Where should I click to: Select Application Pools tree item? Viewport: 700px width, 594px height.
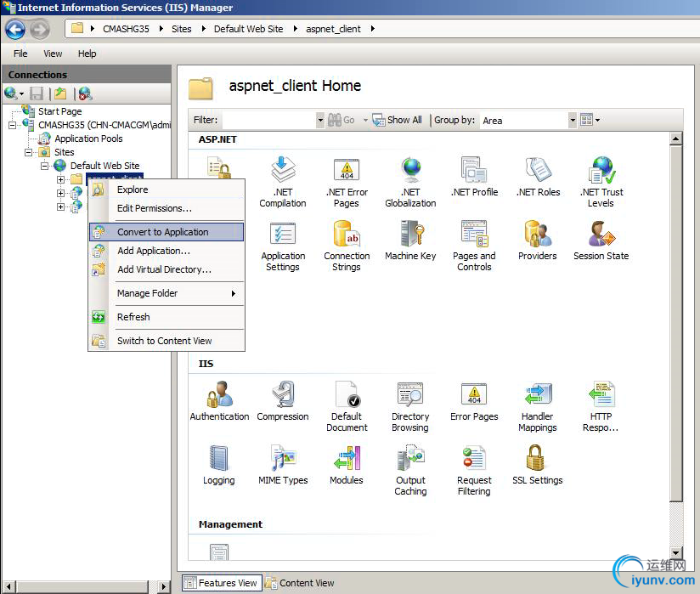(x=88, y=139)
